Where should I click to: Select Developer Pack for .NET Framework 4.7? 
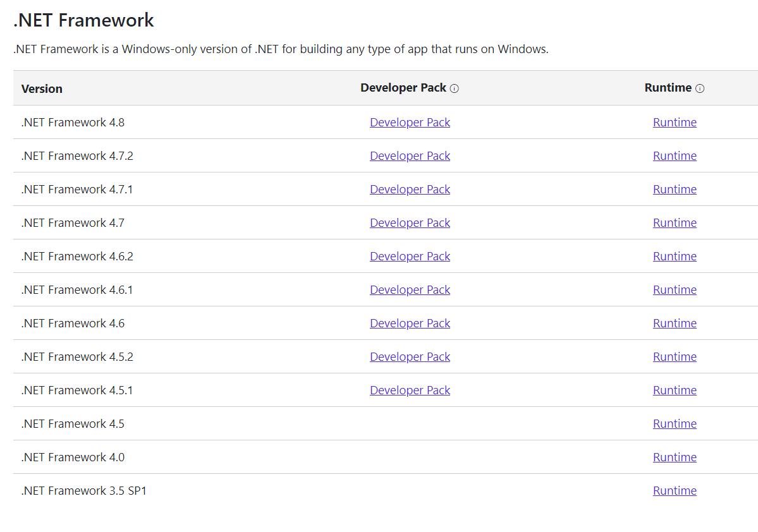coord(410,223)
